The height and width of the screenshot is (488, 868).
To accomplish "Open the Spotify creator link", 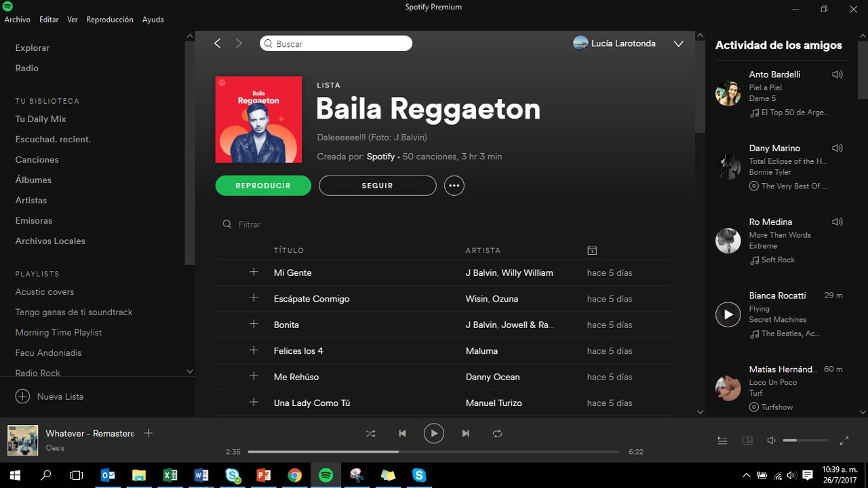I will [x=380, y=157].
